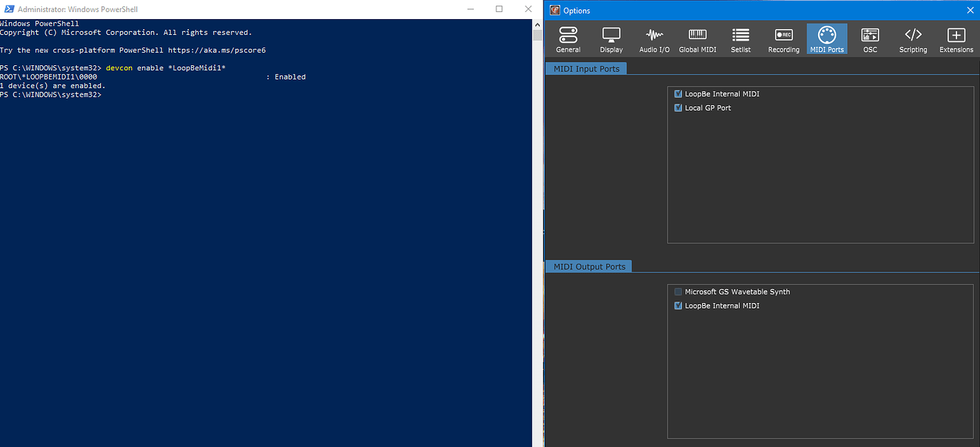This screenshot has width=980, height=447.
Task: Enable Microsoft GS Wavetable Synth output
Action: coord(678,292)
